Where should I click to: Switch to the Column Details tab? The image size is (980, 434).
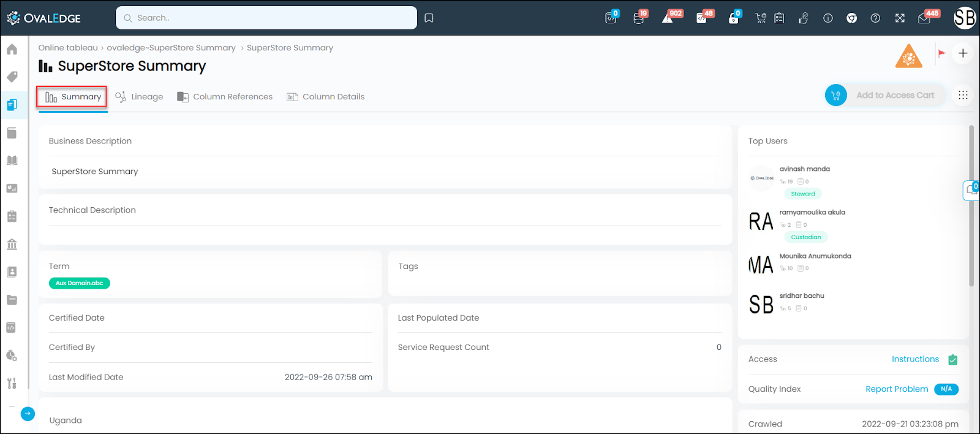pos(325,97)
